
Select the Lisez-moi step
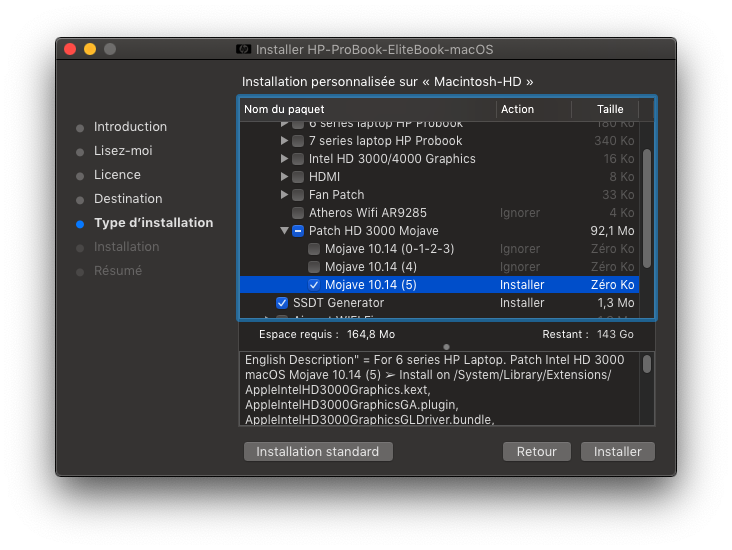coord(123,151)
